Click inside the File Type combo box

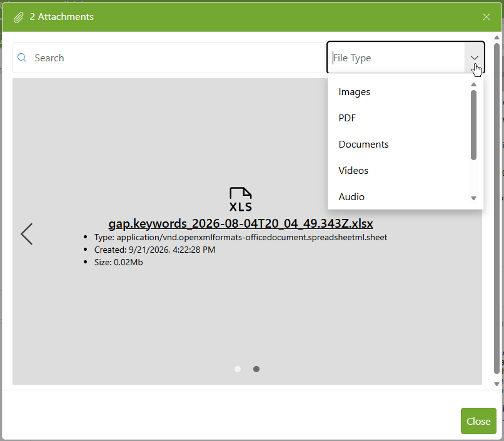396,58
